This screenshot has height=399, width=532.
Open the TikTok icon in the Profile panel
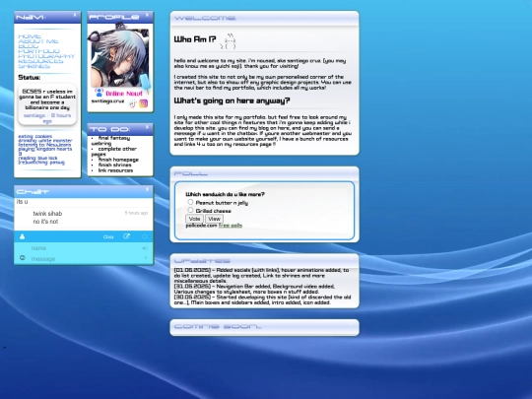coord(132,103)
